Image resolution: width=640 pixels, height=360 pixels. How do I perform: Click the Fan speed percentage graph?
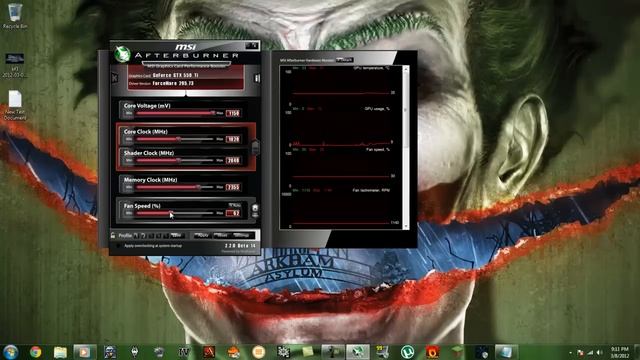(x=341, y=168)
